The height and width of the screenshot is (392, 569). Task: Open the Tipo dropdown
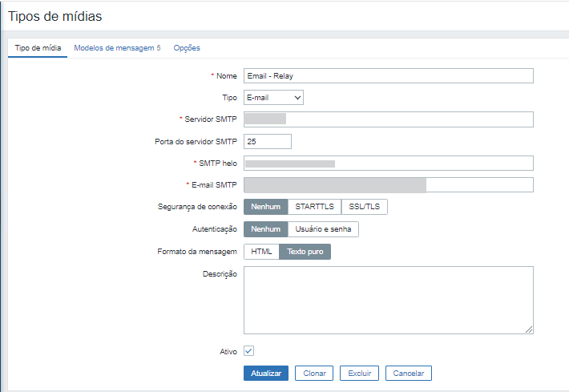pos(273,97)
